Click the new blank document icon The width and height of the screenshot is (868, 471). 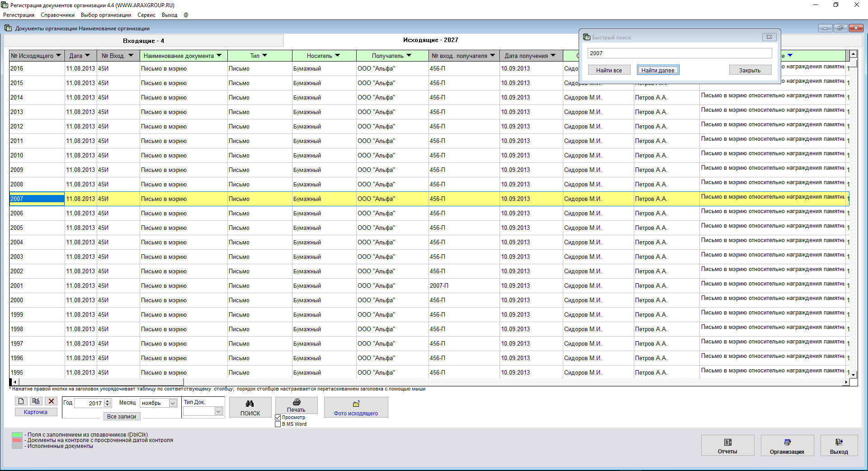coord(21,401)
